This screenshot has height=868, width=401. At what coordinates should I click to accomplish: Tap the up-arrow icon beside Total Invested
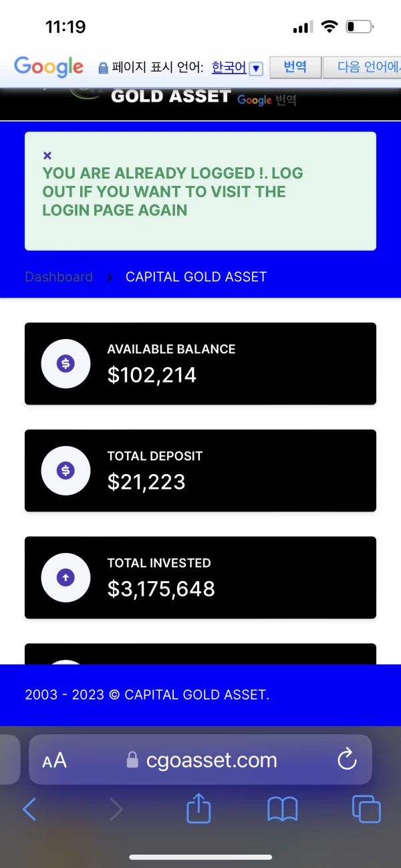point(65,578)
